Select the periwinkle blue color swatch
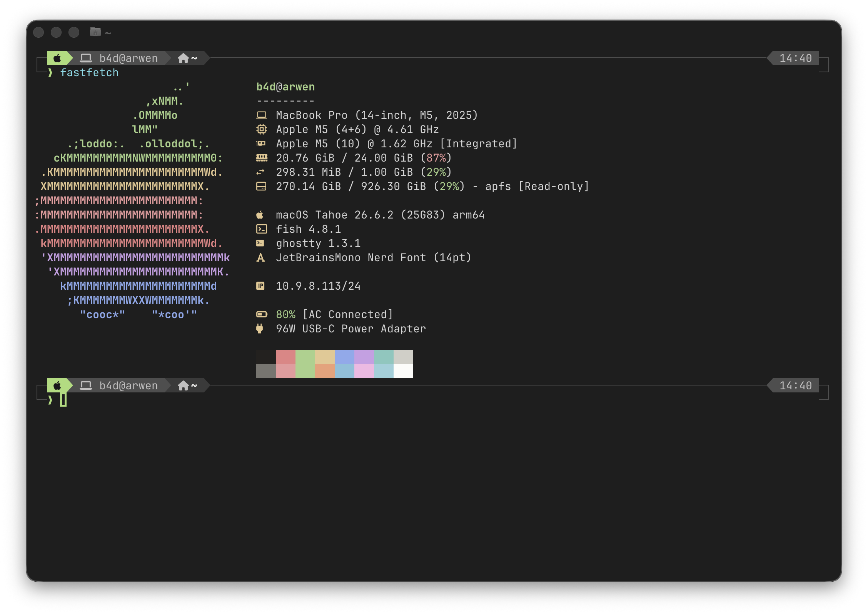 pos(344,357)
